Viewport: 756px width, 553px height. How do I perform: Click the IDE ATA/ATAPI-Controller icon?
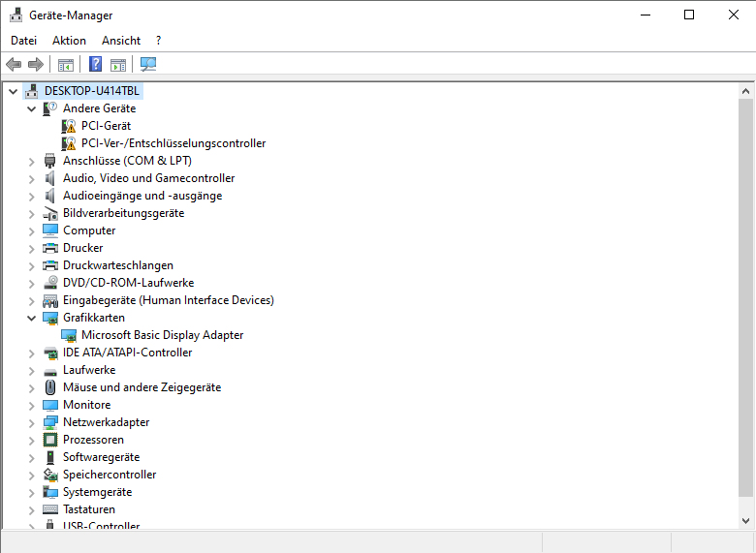coord(50,353)
